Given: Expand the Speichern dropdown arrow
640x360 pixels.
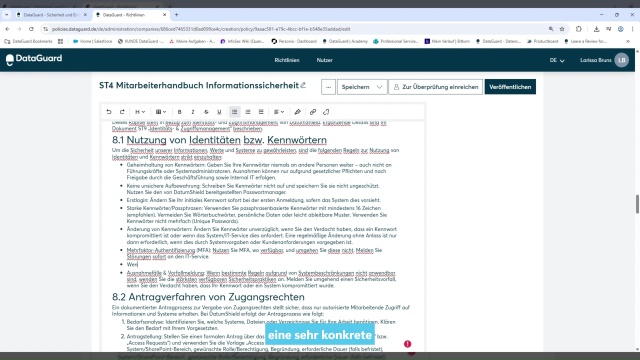Looking at the screenshot, I should click(x=380, y=87).
